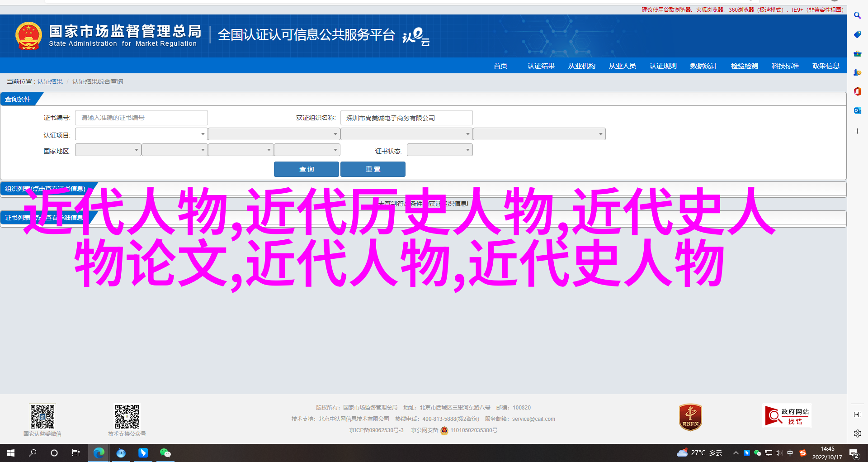Viewport: 868px width, 462px height.
Task: Open Task View on the taskbar
Action: coord(76,452)
